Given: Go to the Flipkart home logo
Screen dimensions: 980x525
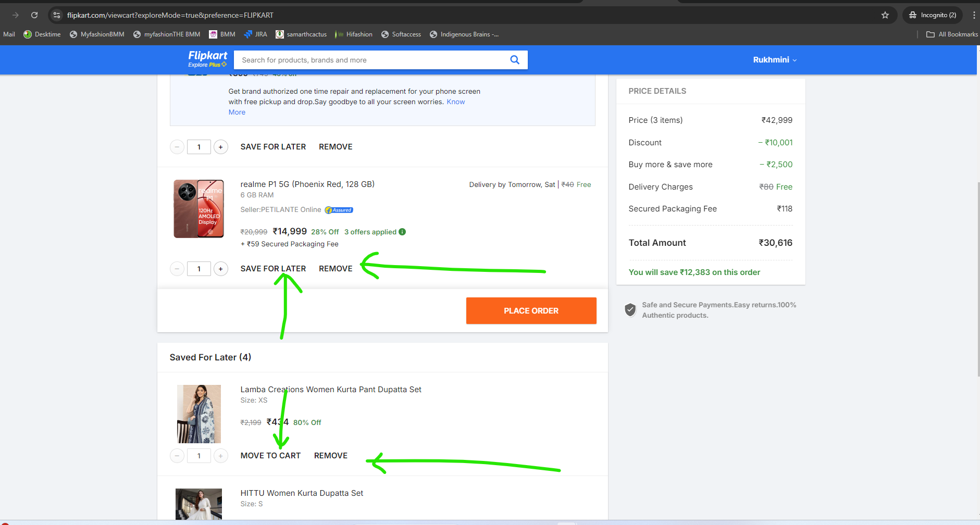Looking at the screenshot, I should click(207, 59).
